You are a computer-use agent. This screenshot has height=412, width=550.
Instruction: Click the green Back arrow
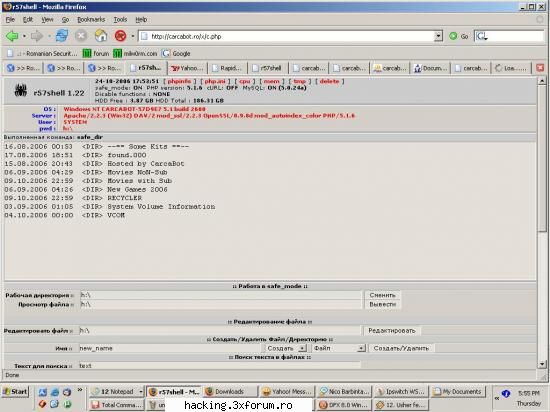(12, 36)
